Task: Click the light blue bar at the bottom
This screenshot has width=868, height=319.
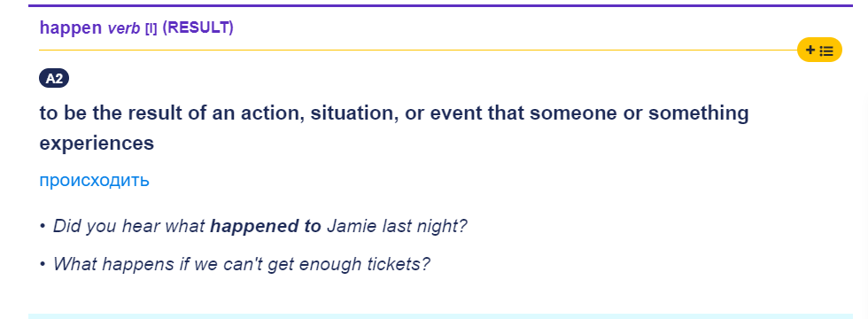Action: (441, 316)
